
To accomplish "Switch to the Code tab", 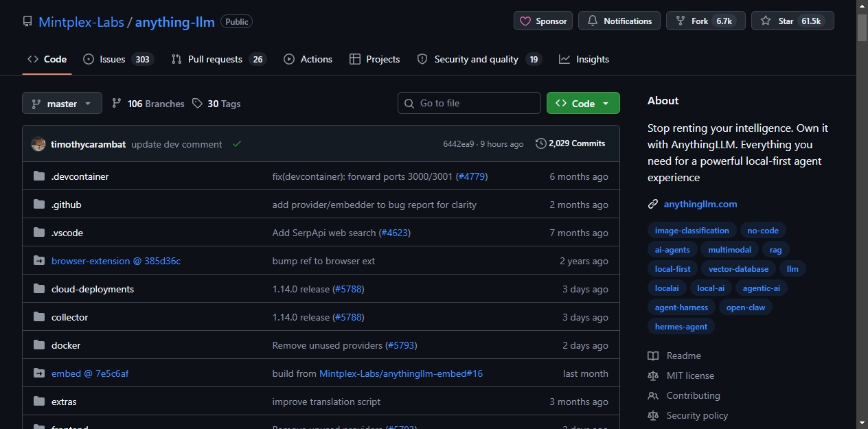I will [x=47, y=59].
